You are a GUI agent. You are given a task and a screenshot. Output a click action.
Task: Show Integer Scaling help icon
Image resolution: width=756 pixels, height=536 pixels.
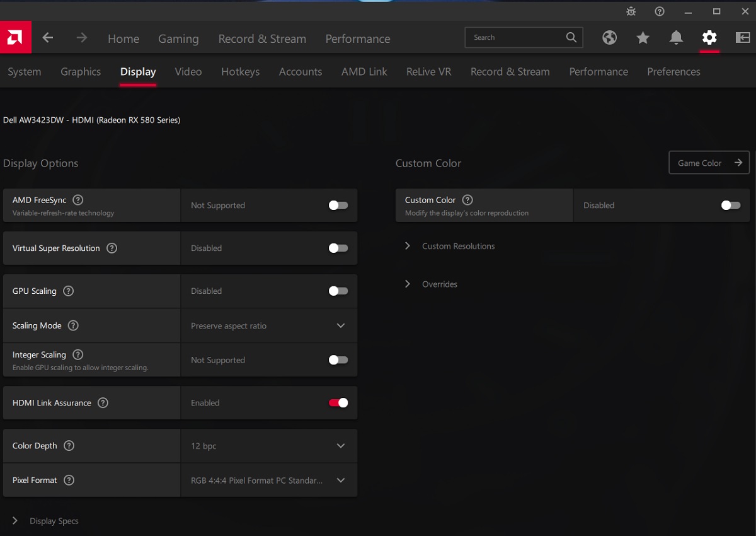click(x=78, y=354)
